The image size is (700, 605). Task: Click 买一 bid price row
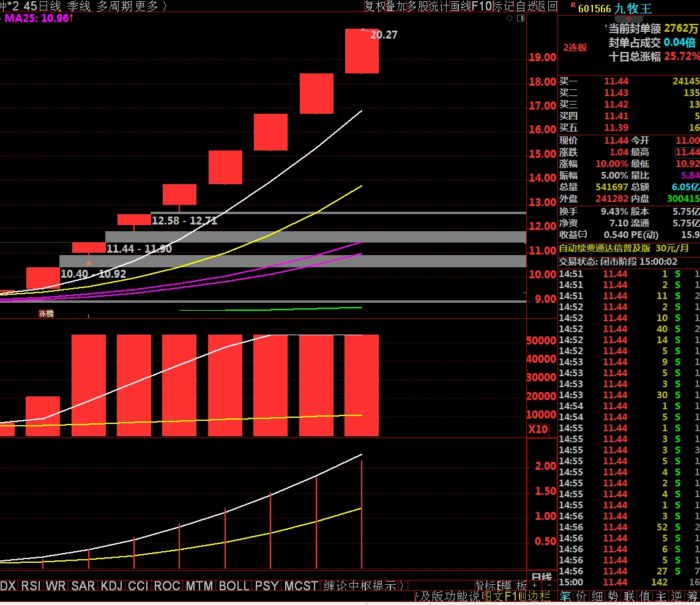[629, 81]
